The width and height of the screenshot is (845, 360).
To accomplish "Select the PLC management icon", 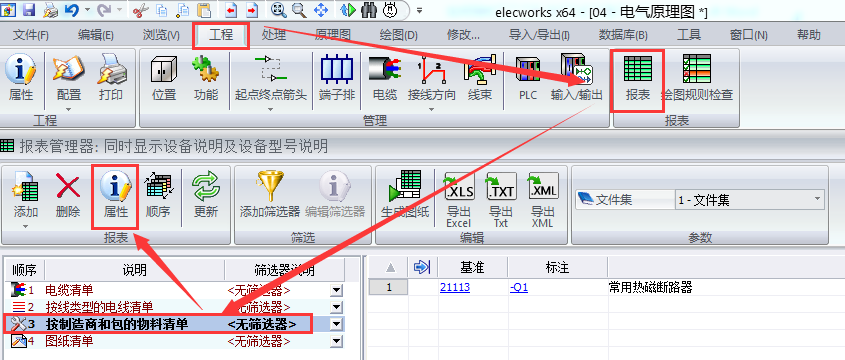I will pyautogui.click(x=528, y=79).
